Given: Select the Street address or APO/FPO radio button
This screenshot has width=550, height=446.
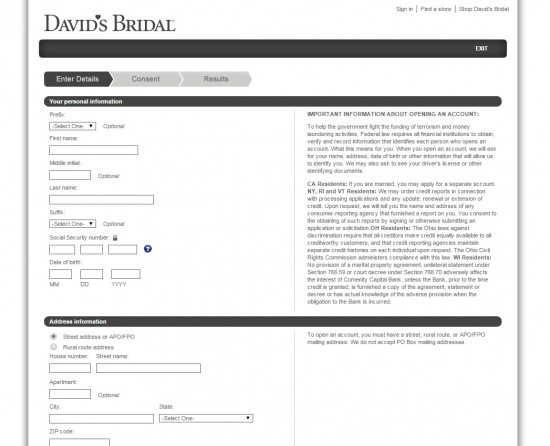Looking at the screenshot, I should coord(53,336).
